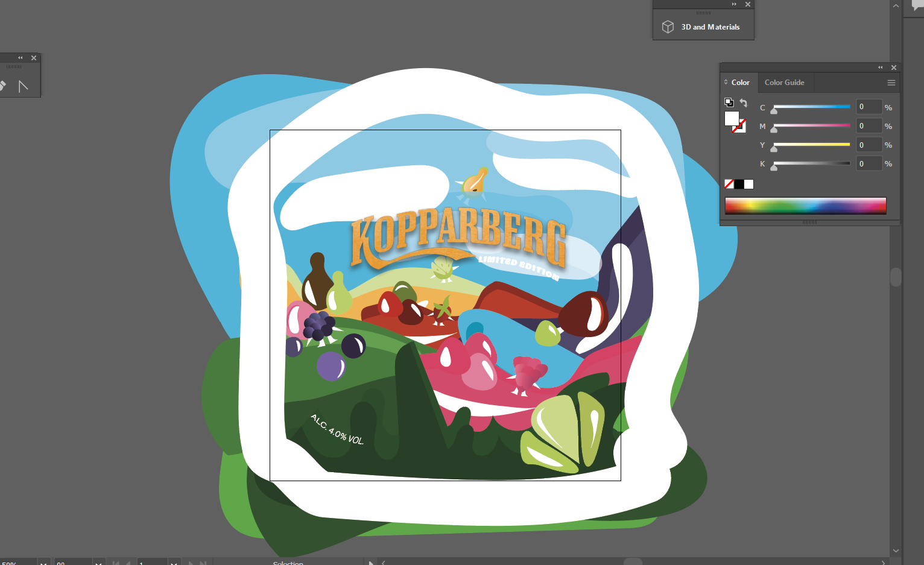The width and height of the screenshot is (924, 565).
Task: Click the vertical scrollbar down arrow
Action: click(896, 551)
